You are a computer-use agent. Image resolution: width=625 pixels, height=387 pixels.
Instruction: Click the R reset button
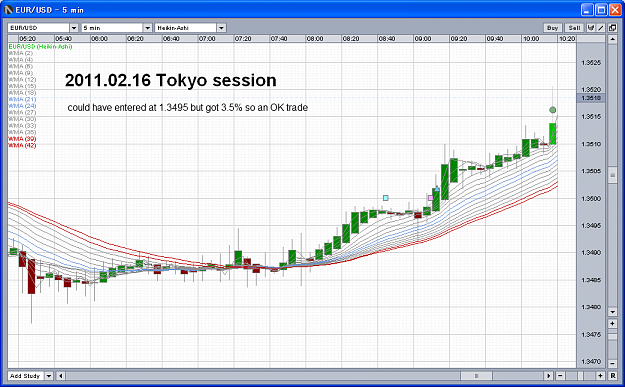613,376
